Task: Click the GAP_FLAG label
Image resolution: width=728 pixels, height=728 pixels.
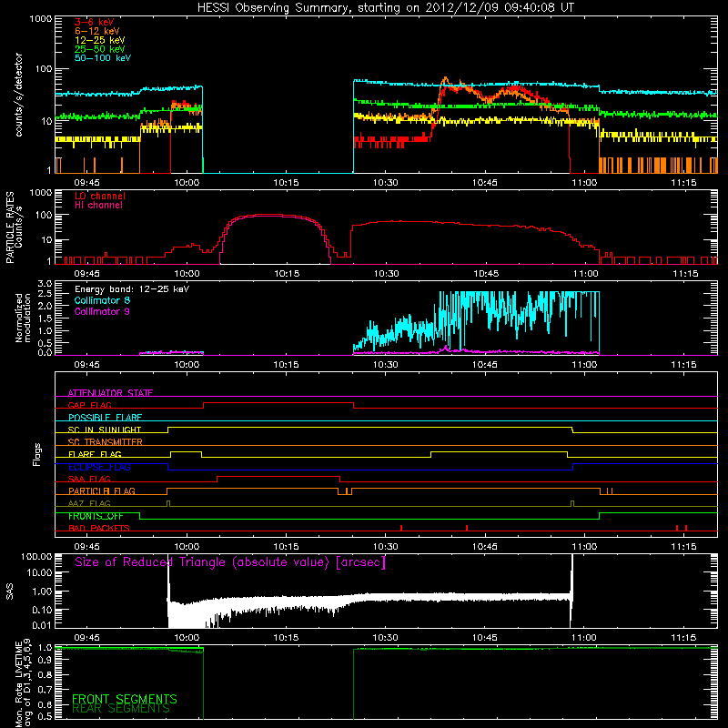Action: click(89, 405)
